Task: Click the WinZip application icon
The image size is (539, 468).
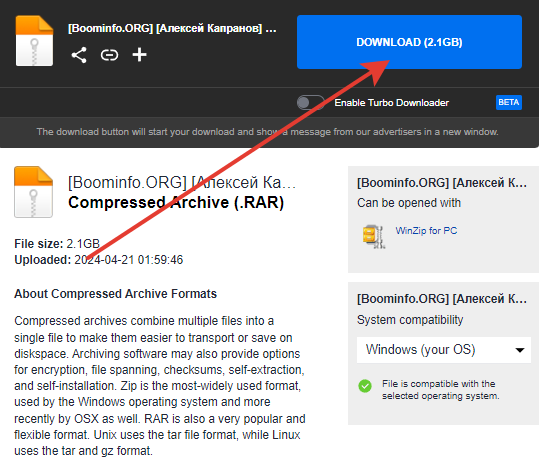Action: click(x=374, y=236)
